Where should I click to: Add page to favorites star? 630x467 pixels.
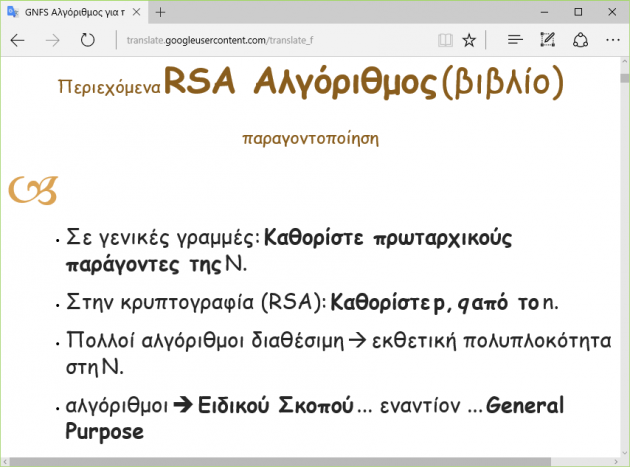pos(469,40)
